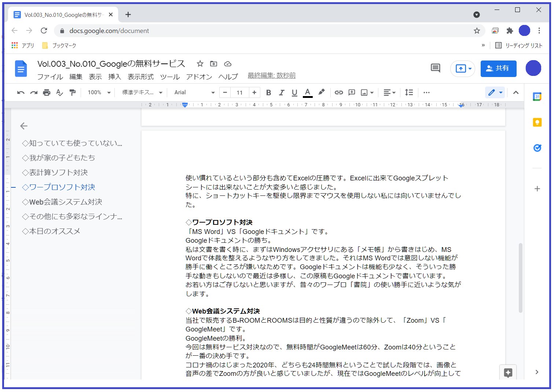This screenshot has width=554, height=392.
Task: Open Google Keep from side panel
Action: 537,122
